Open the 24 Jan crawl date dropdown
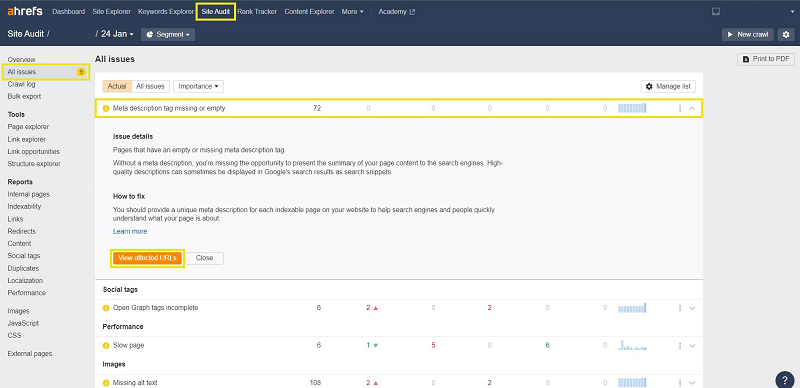Image resolution: width=800 pixels, height=388 pixels. tap(117, 34)
